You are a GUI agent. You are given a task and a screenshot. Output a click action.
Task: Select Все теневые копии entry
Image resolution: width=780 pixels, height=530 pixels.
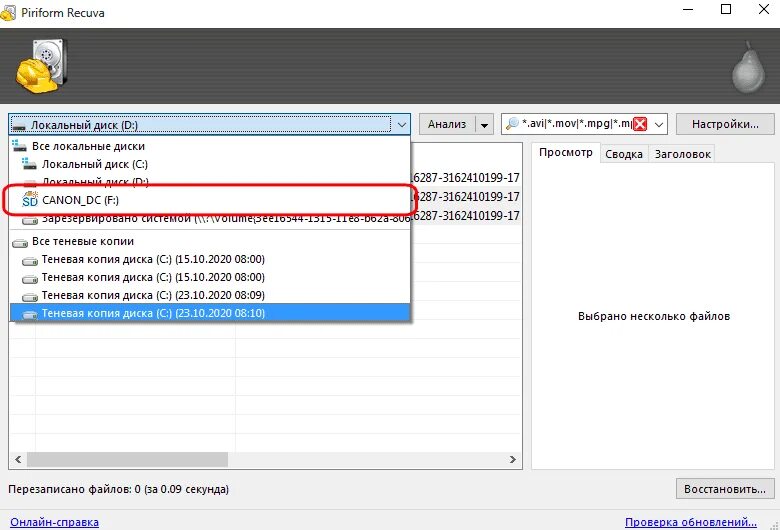(209, 241)
